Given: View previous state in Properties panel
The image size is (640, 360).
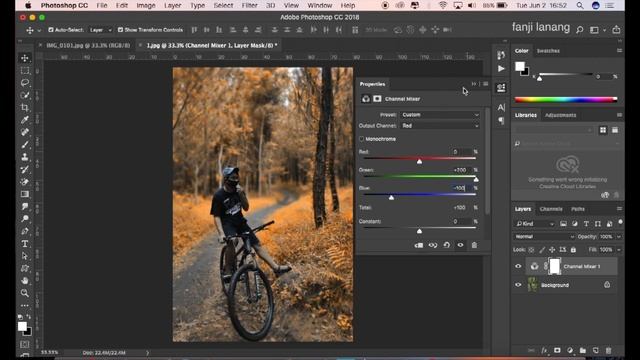Looking at the screenshot, I should tap(433, 245).
